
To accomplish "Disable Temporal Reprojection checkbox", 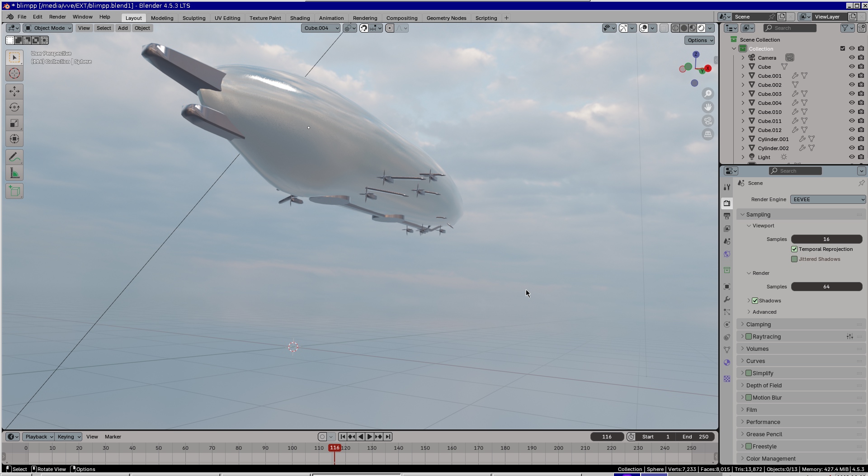I will (x=794, y=249).
